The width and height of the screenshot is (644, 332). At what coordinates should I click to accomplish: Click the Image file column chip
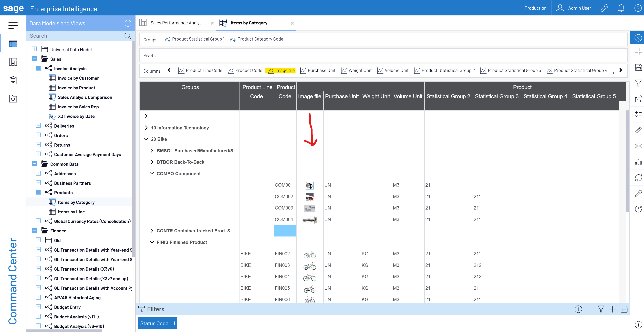point(281,71)
